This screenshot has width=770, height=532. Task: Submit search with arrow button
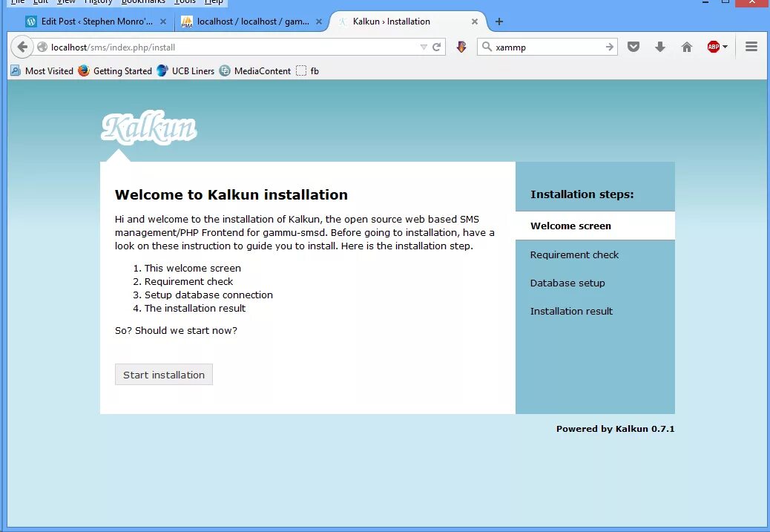(610, 47)
